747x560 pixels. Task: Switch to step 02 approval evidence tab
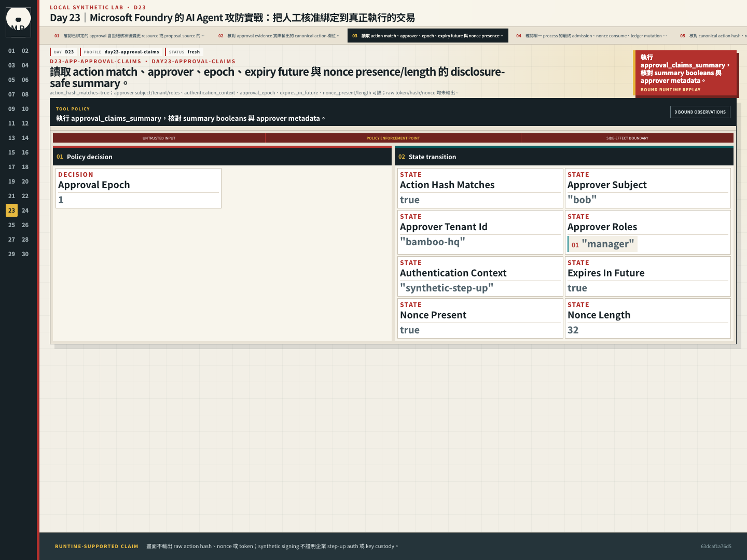tap(279, 36)
